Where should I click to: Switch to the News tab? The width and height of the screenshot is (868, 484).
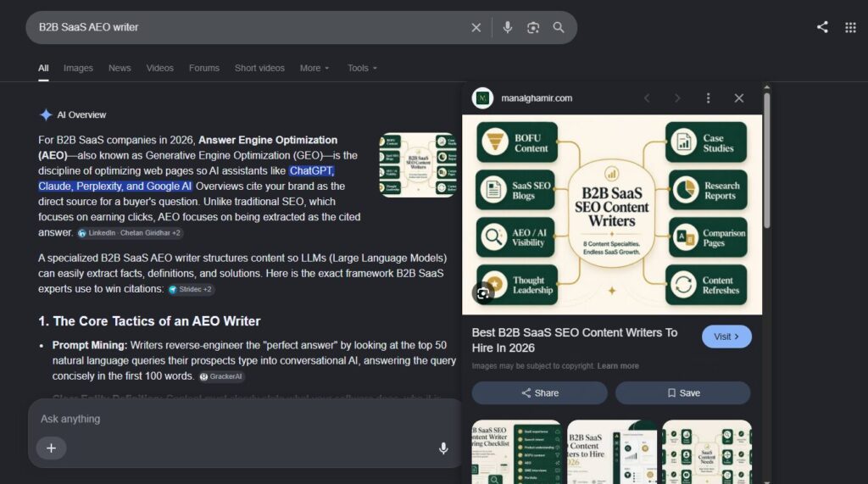pyautogui.click(x=120, y=68)
